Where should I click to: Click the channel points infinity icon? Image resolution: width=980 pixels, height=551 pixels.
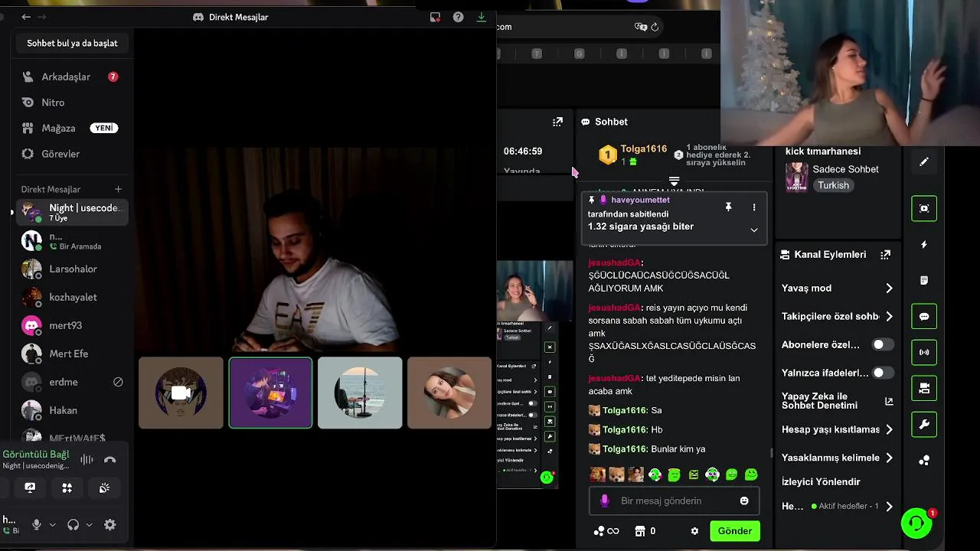607,531
